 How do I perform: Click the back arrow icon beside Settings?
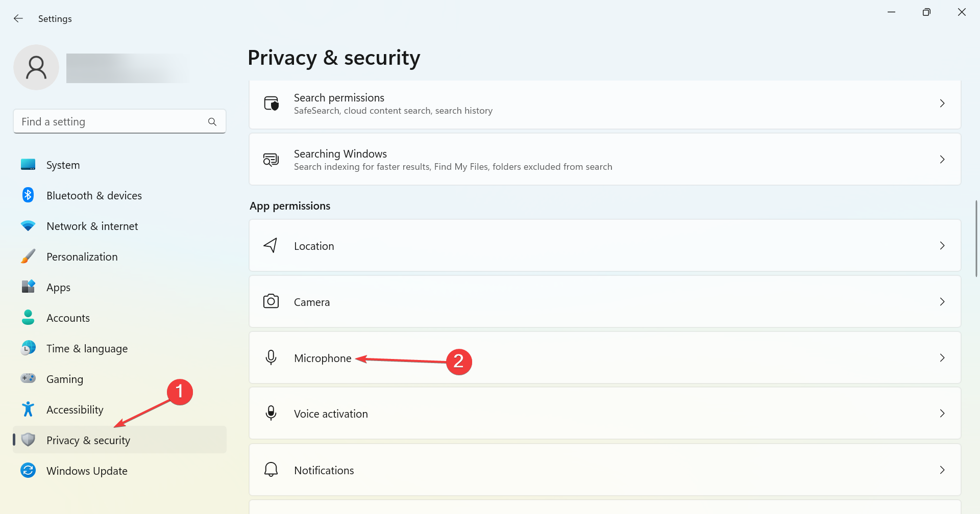(18, 18)
